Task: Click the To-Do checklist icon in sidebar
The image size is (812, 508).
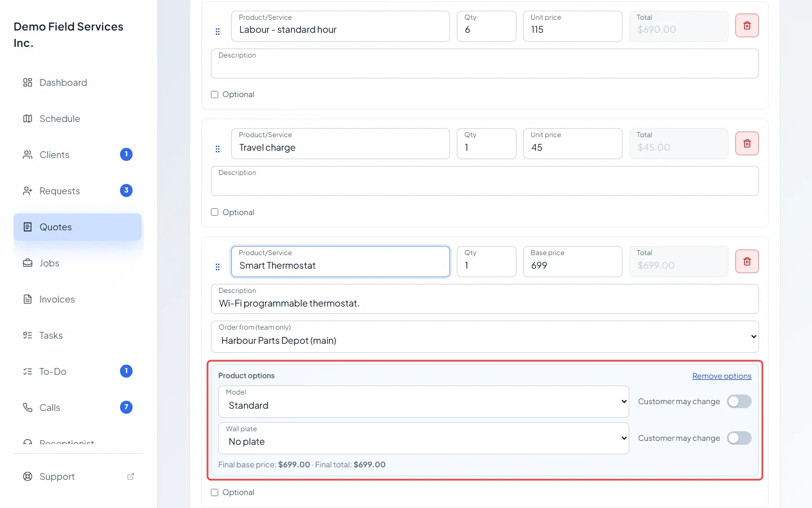Action: [28, 371]
